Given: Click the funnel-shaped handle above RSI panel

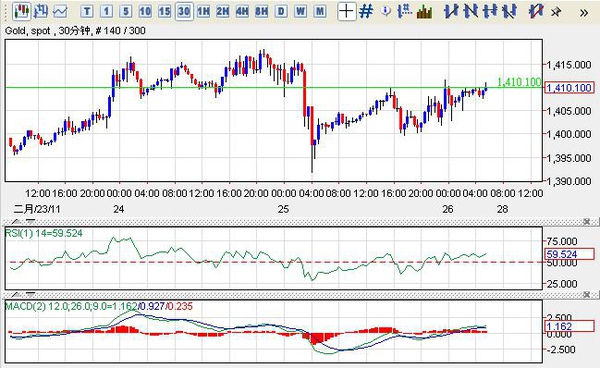Looking at the screenshot, I should 31,221.
